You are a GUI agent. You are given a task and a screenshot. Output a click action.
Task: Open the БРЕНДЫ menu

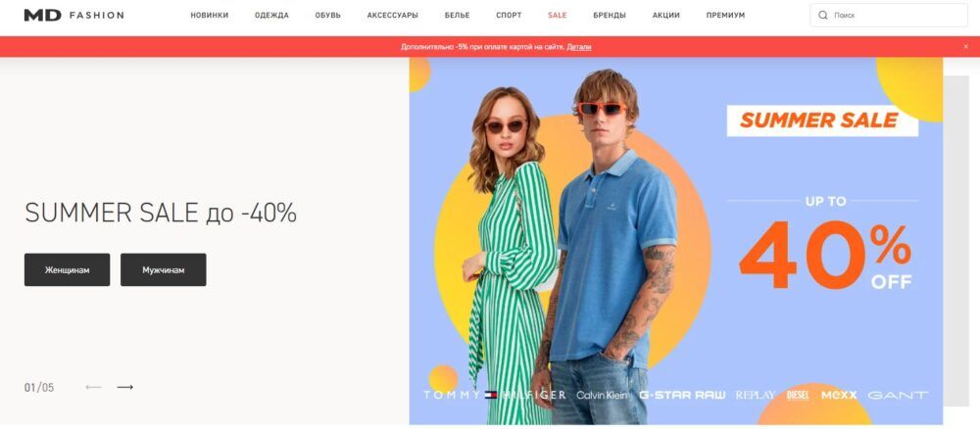click(610, 15)
